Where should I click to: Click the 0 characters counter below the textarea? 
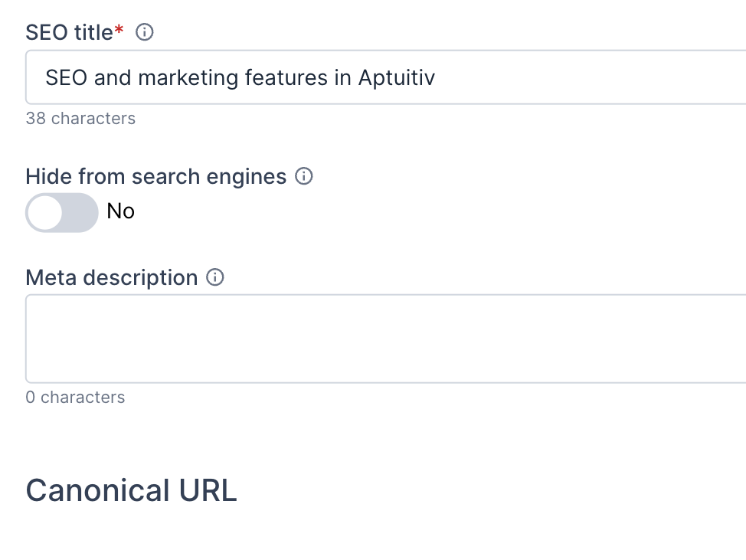[x=75, y=397]
